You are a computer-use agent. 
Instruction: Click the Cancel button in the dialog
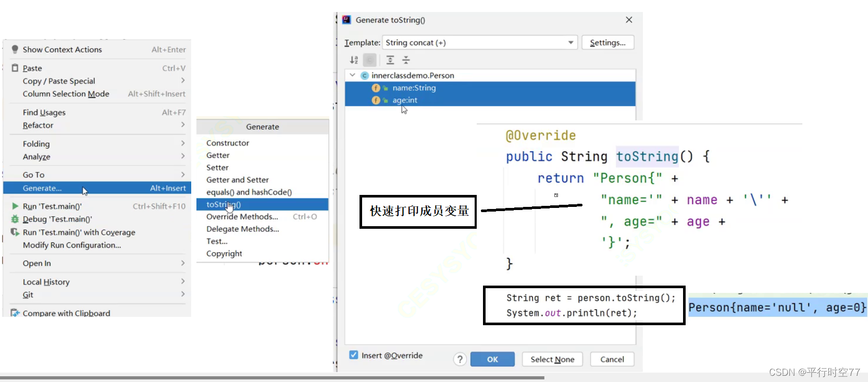pyautogui.click(x=612, y=359)
